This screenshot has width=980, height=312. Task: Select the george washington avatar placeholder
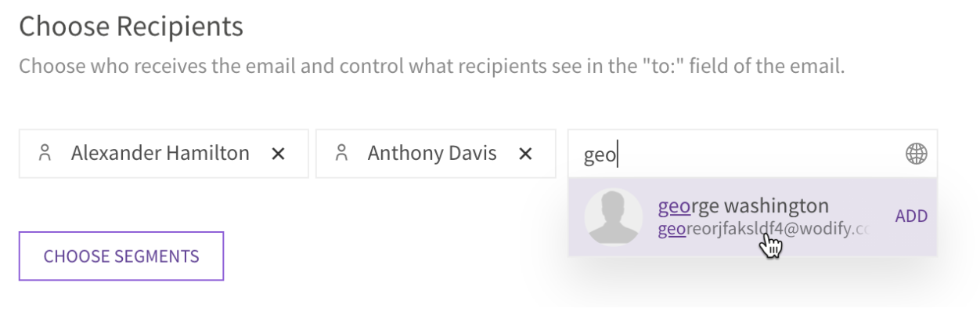coord(614,216)
